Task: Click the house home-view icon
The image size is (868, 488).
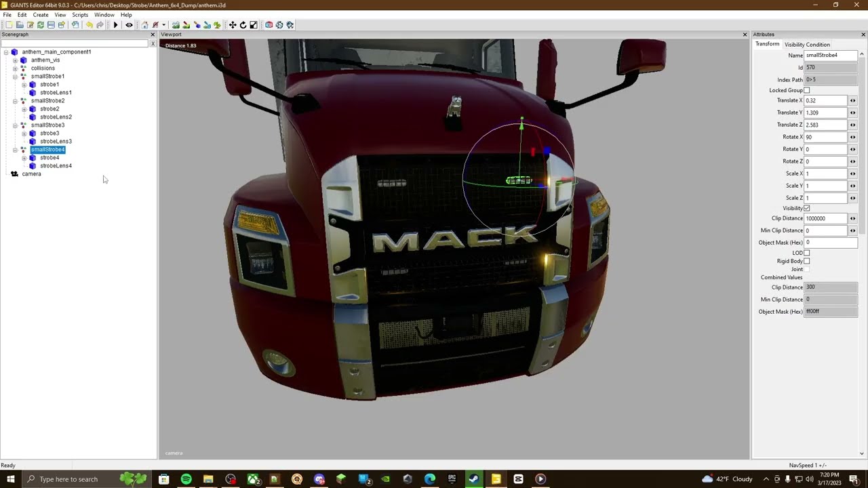Action: [x=144, y=25]
